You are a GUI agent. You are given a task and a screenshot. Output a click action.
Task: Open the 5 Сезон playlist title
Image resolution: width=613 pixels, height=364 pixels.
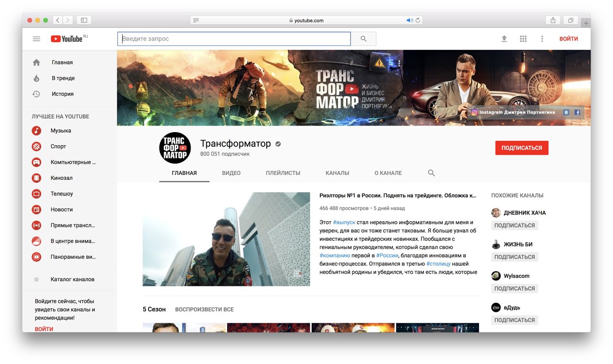point(154,309)
